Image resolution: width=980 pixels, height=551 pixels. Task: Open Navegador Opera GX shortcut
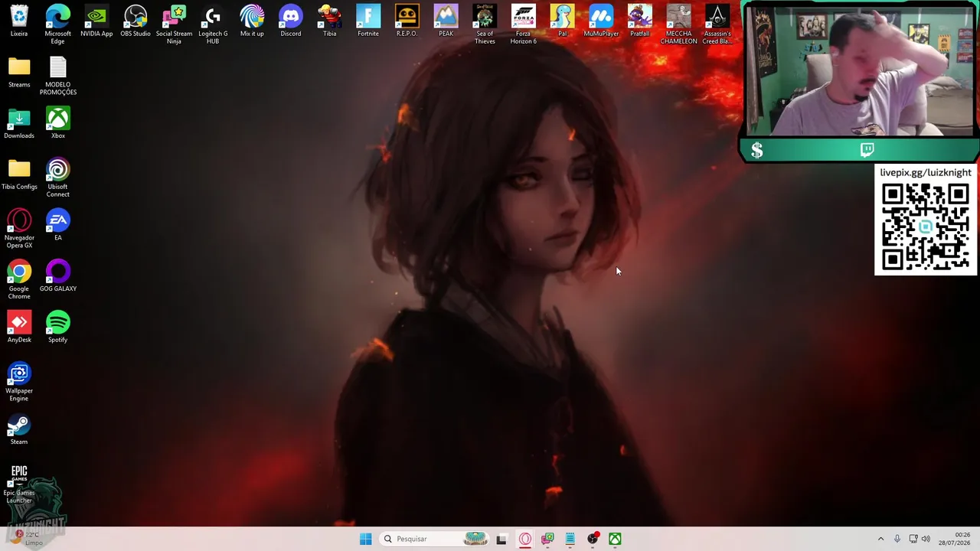[19, 228]
